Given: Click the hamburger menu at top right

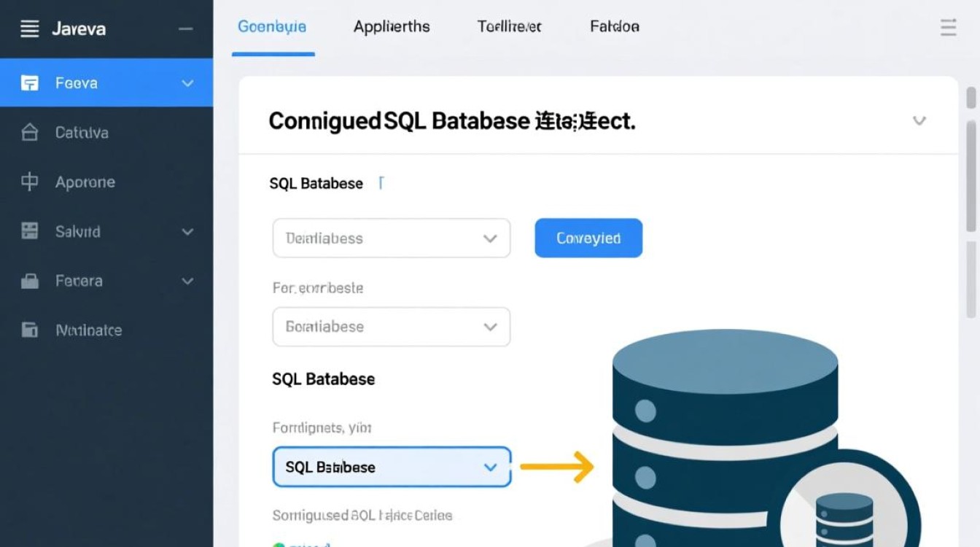Looking at the screenshot, I should tap(948, 27).
